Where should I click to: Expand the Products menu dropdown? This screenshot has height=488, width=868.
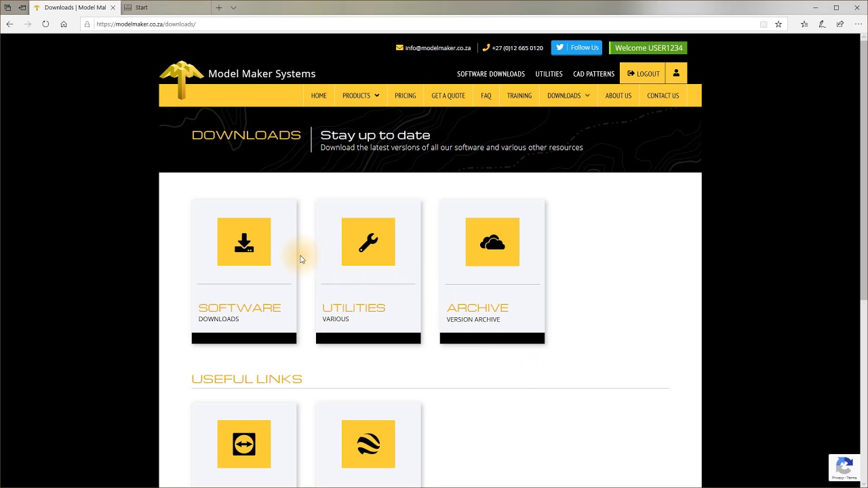pos(361,96)
